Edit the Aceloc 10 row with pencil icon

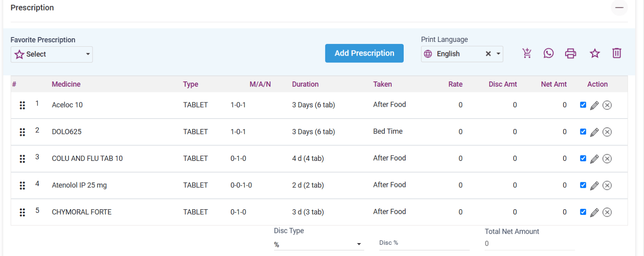click(594, 105)
